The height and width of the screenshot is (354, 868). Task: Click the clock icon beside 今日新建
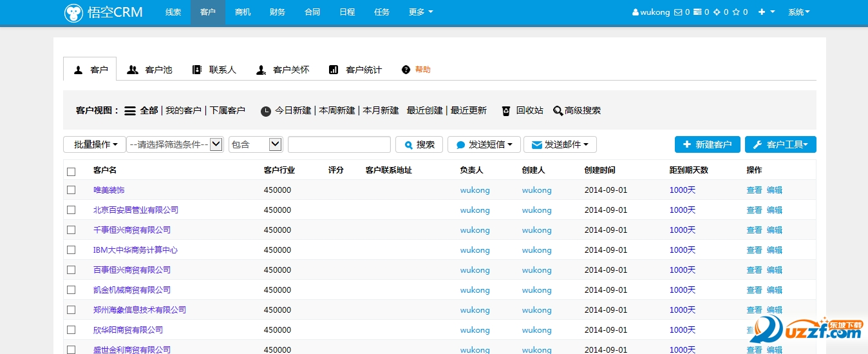[266, 111]
